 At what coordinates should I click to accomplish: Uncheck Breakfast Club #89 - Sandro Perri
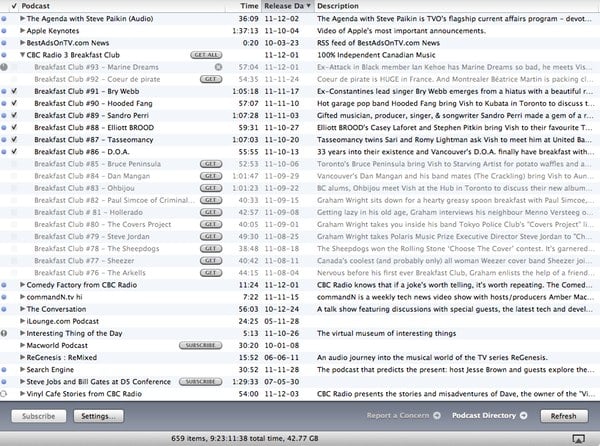point(14,115)
